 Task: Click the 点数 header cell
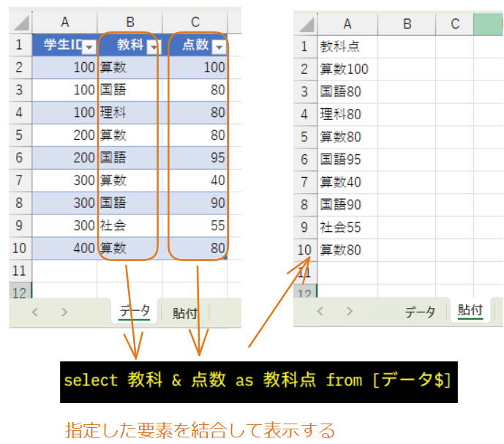pyautogui.click(x=195, y=45)
